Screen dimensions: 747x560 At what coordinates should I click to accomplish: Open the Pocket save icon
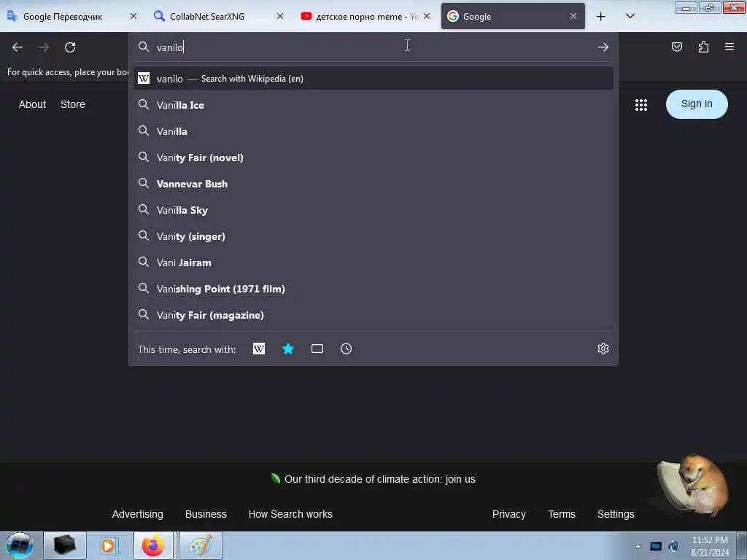click(x=676, y=47)
